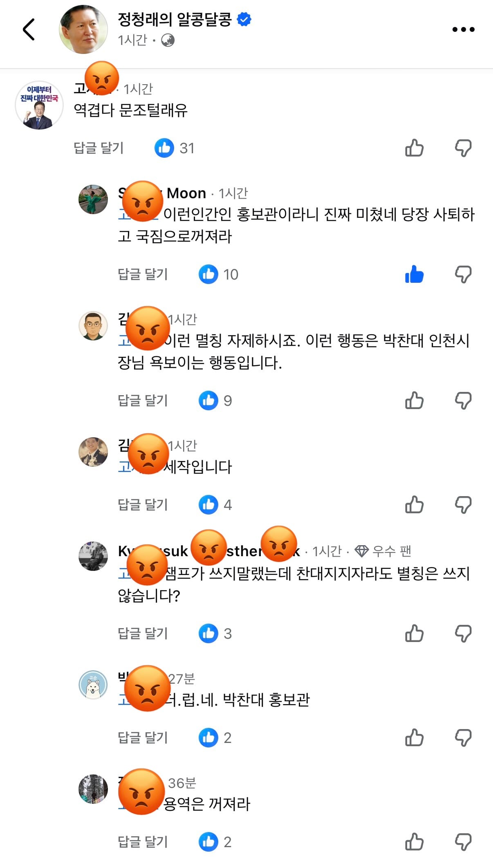Open the page profile picture at top
The image size is (493, 868).
coord(83,29)
